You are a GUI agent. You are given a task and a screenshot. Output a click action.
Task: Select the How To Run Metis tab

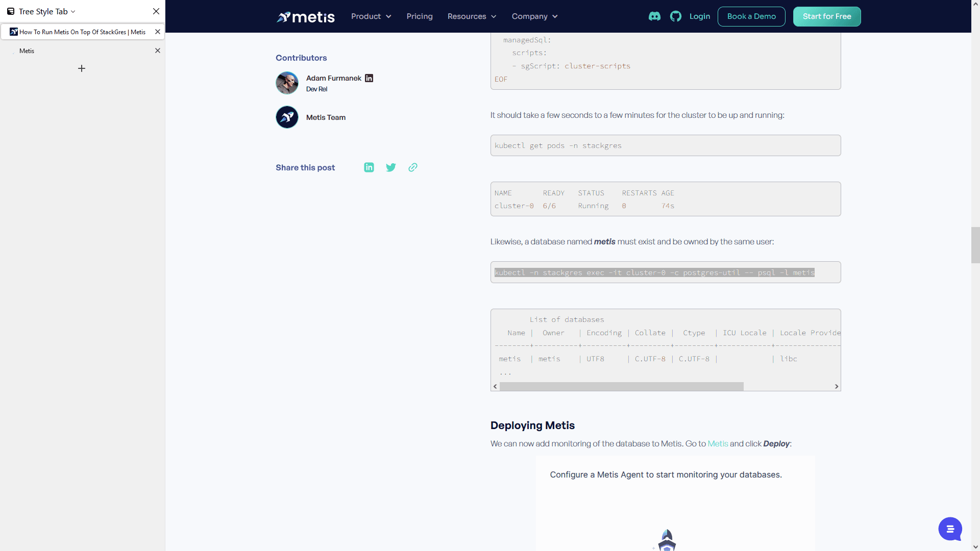point(82,32)
